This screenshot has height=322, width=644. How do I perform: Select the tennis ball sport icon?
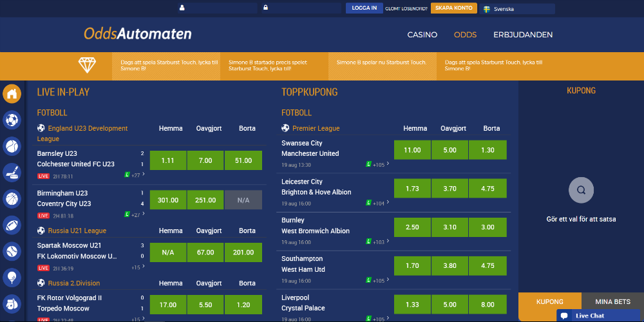tap(12, 146)
